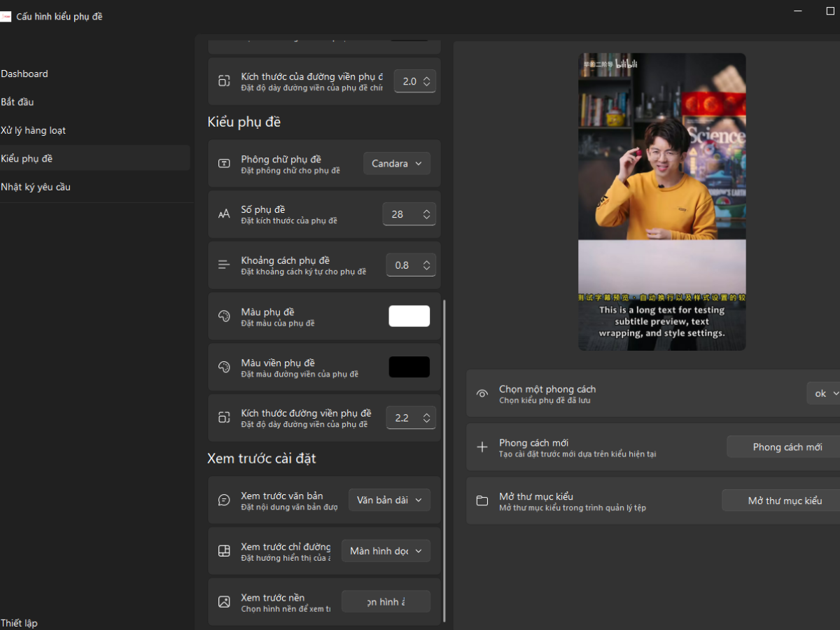Click the spacing icon beside Khoảng cách phụ đề
The height and width of the screenshot is (630, 840).
point(224,265)
